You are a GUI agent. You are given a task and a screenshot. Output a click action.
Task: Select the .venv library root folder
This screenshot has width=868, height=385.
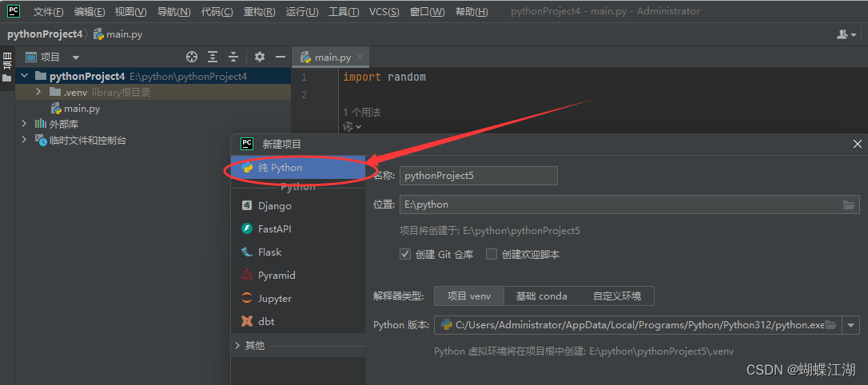(x=153, y=93)
